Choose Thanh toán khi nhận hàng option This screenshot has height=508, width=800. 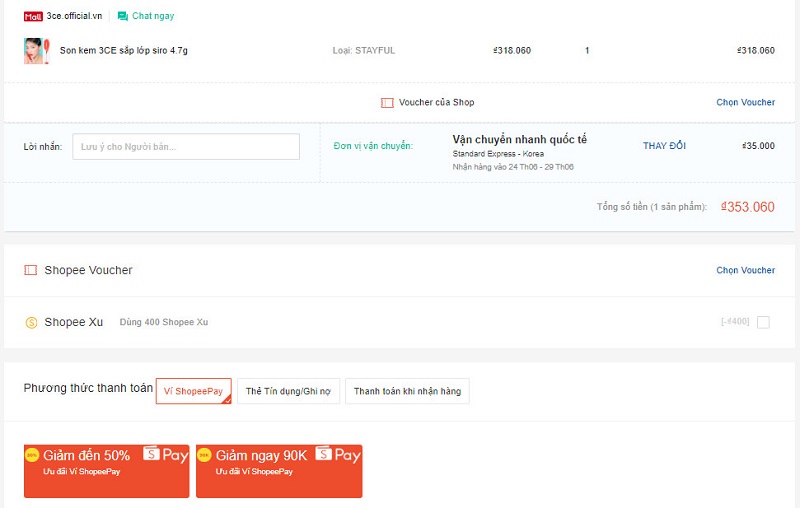(407, 391)
